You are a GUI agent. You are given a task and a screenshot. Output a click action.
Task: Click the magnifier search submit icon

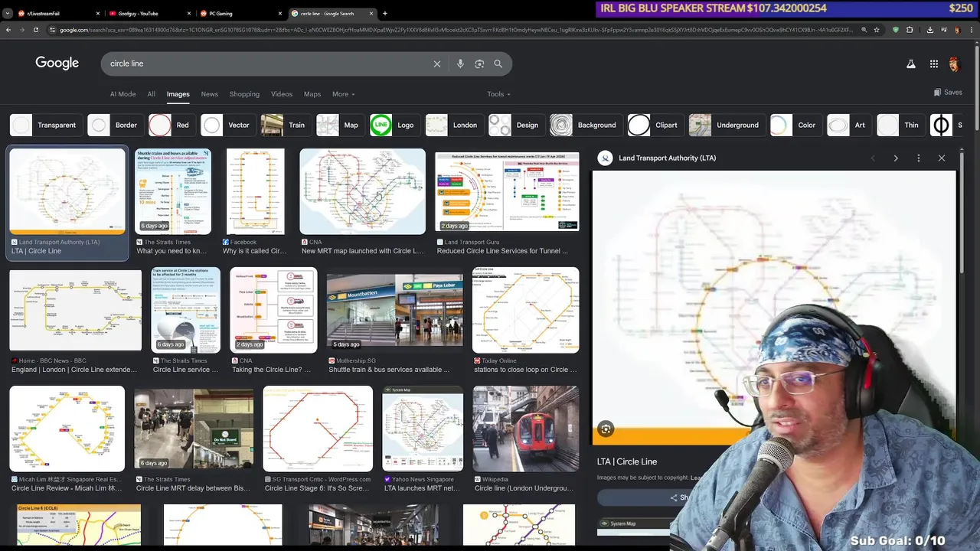point(498,64)
